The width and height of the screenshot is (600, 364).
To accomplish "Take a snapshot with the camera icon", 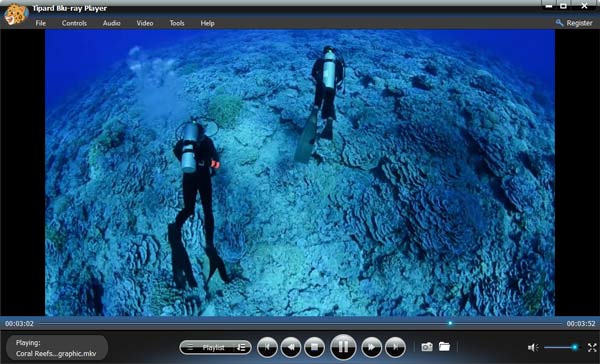I will (427, 347).
